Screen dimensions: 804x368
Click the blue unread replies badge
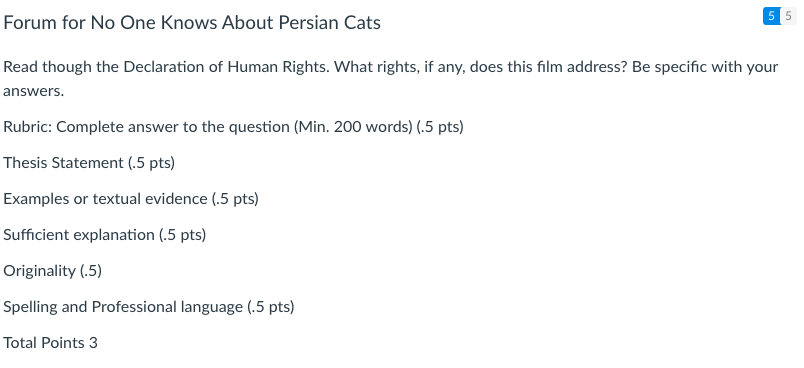click(771, 16)
